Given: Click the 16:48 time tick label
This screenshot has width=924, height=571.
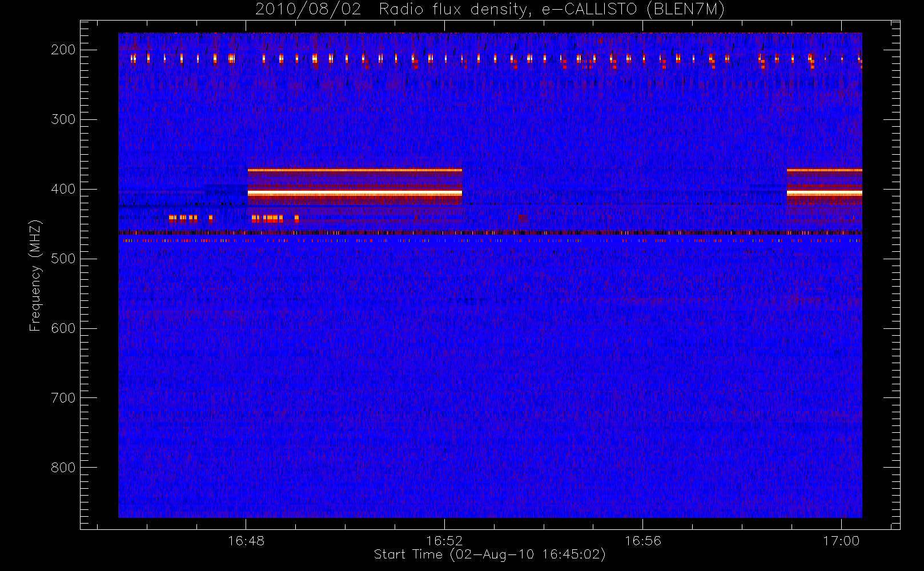Looking at the screenshot, I should click(246, 541).
